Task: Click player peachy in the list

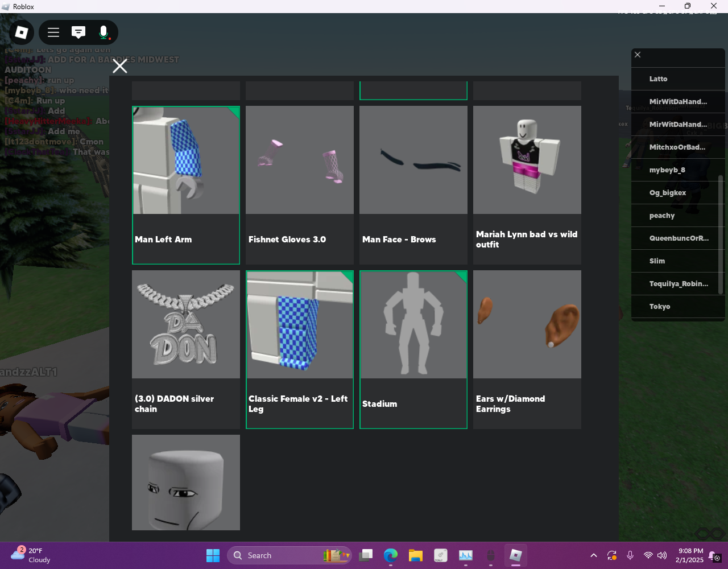Action: click(678, 216)
